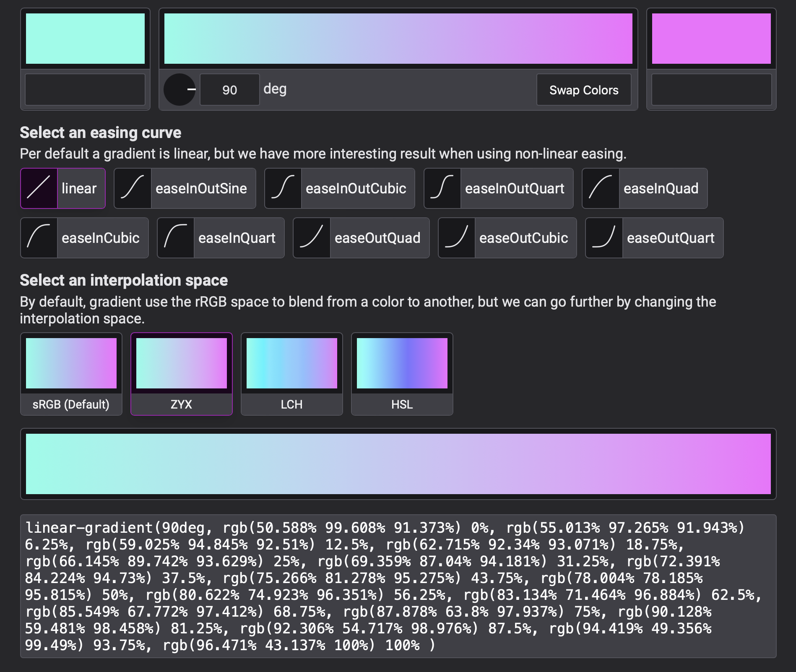Focus the gradient angle degree field
This screenshot has height=672, width=796.
pos(230,90)
